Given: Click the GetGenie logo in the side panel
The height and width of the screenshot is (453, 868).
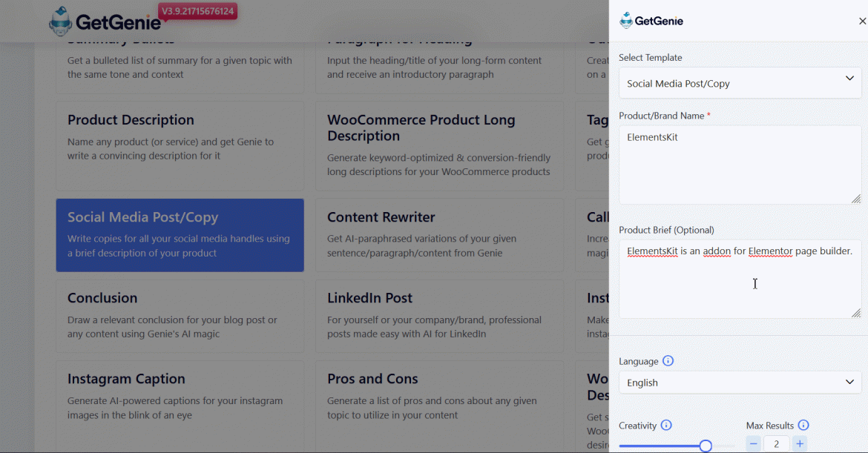Looking at the screenshot, I should [651, 22].
